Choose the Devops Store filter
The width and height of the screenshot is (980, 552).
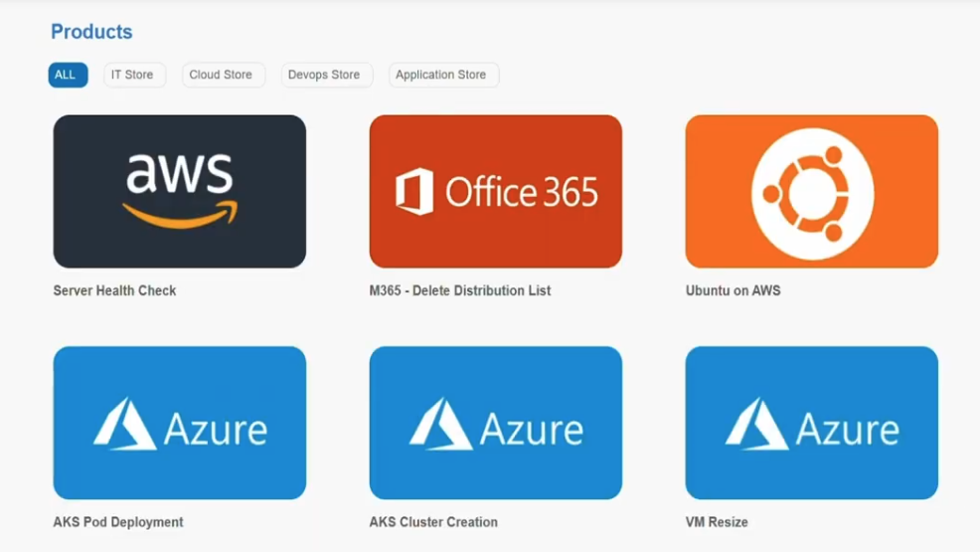(x=327, y=75)
